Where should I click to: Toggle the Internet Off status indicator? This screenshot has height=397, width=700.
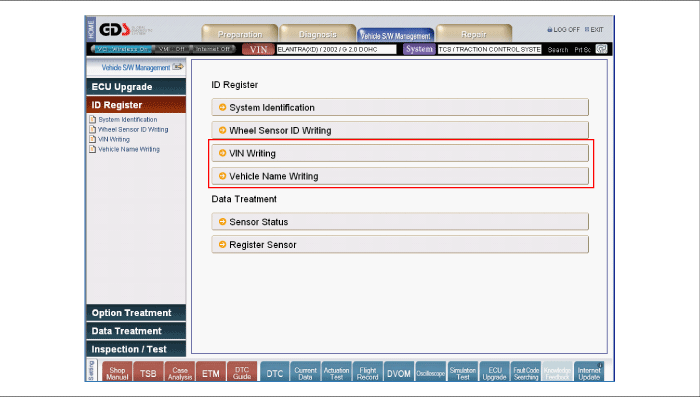(x=212, y=49)
